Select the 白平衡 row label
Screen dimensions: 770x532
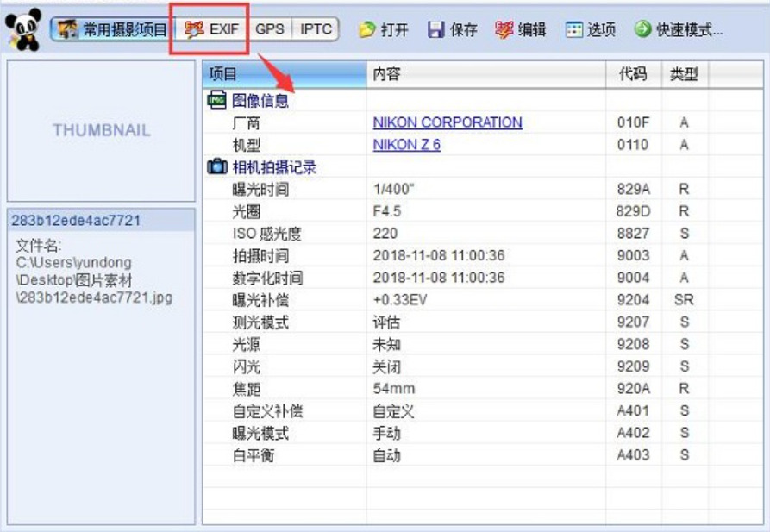[253, 455]
